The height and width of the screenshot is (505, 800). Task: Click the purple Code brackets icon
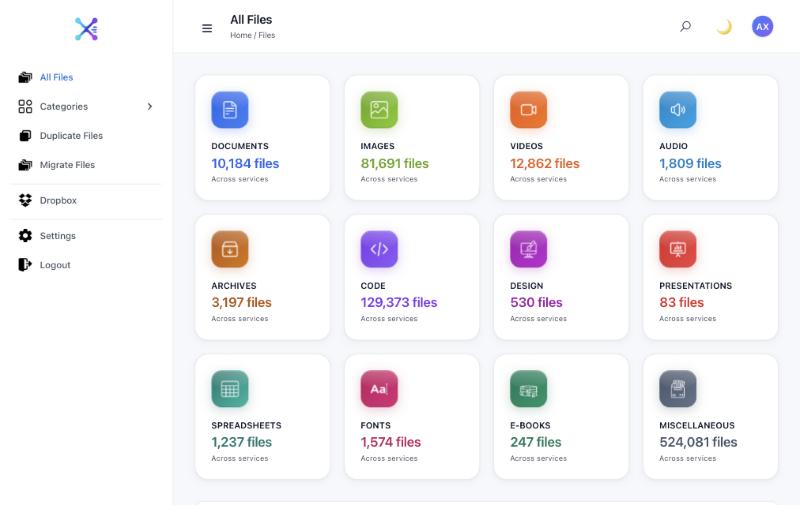click(379, 249)
